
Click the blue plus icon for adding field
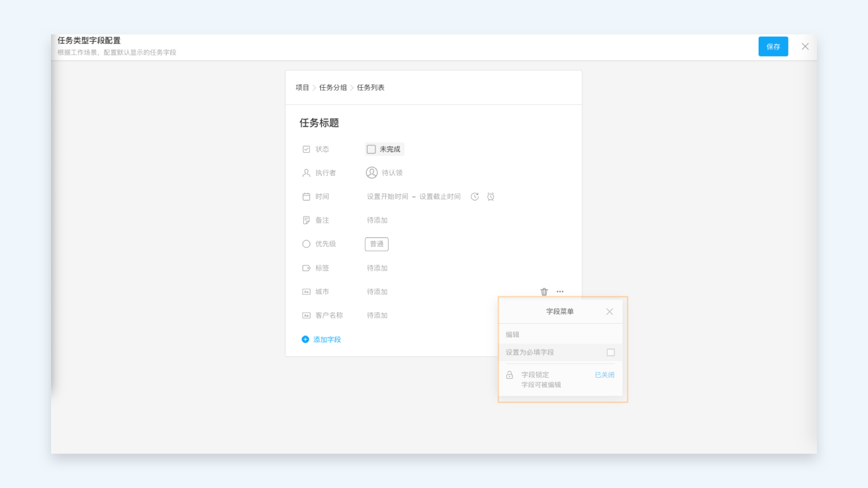pyautogui.click(x=305, y=339)
